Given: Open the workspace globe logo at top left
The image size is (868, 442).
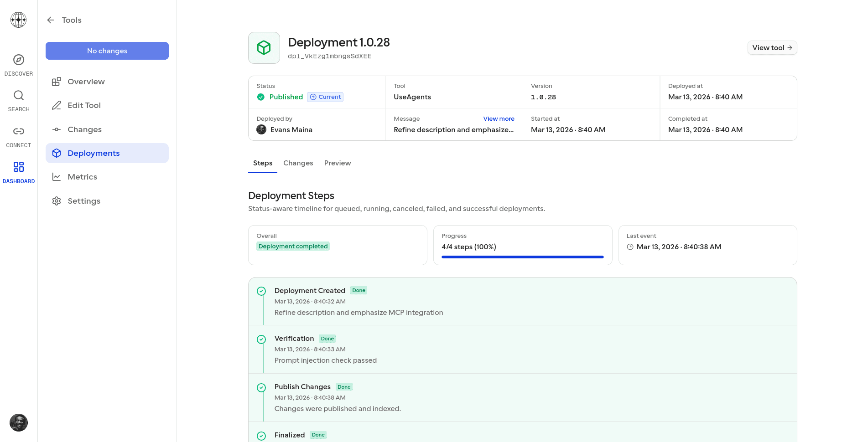Looking at the screenshot, I should pos(18,20).
